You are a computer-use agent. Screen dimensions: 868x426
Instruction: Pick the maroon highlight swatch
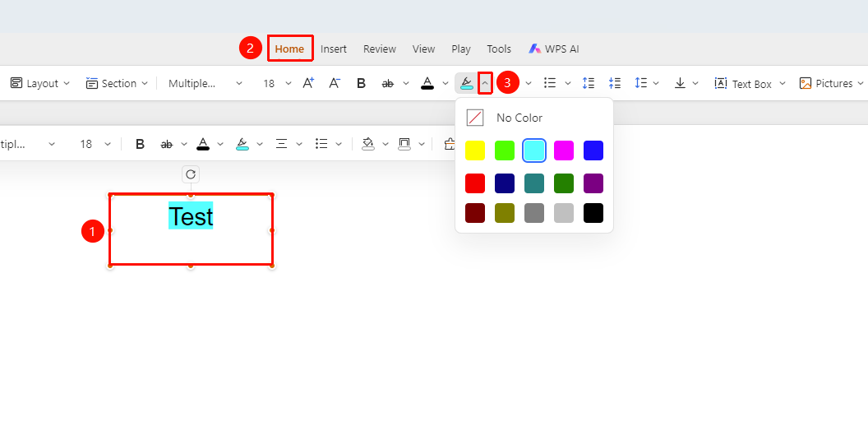point(475,213)
